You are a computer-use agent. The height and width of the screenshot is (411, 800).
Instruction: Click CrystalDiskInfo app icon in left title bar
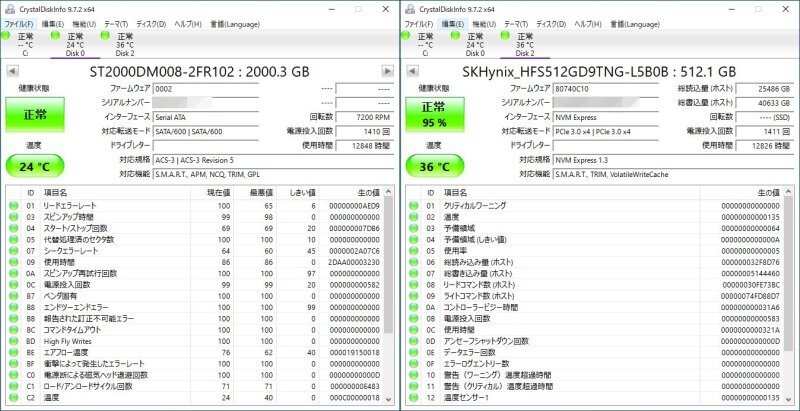click(9, 9)
